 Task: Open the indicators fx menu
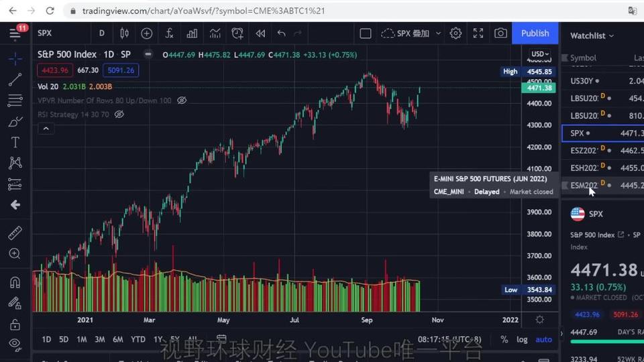pyautogui.click(x=169, y=34)
